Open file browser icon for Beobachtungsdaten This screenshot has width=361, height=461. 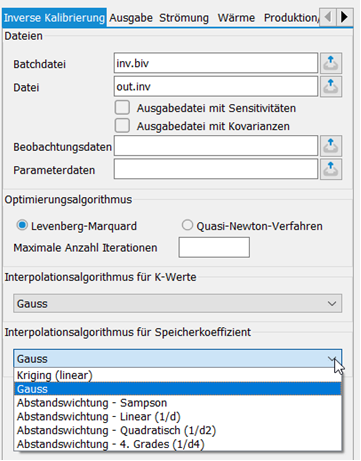(331, 146)
